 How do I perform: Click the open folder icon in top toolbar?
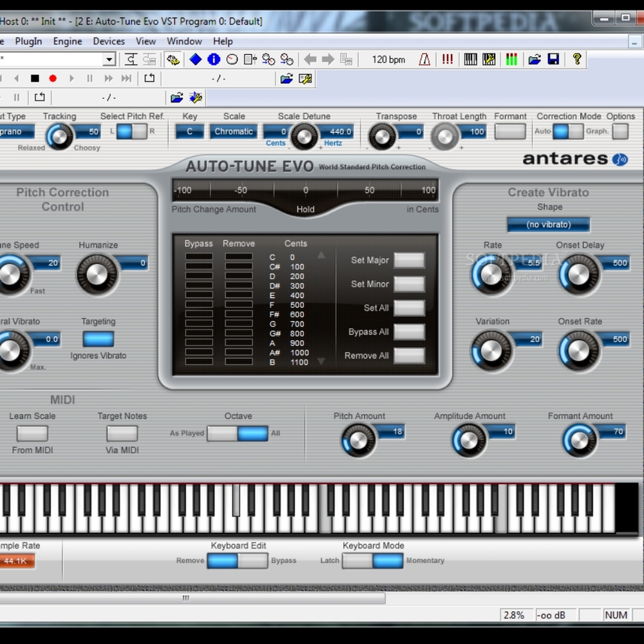pyautogui.click(x=535, y=59)
